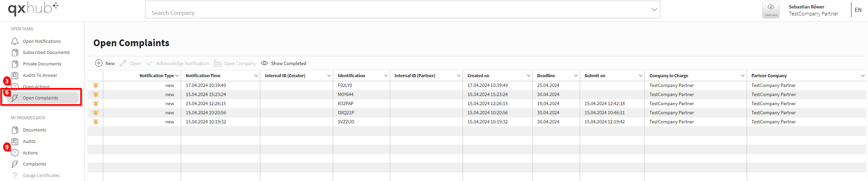
Task: Go to Actions under My Provided Data
Action: pos(30,153)
